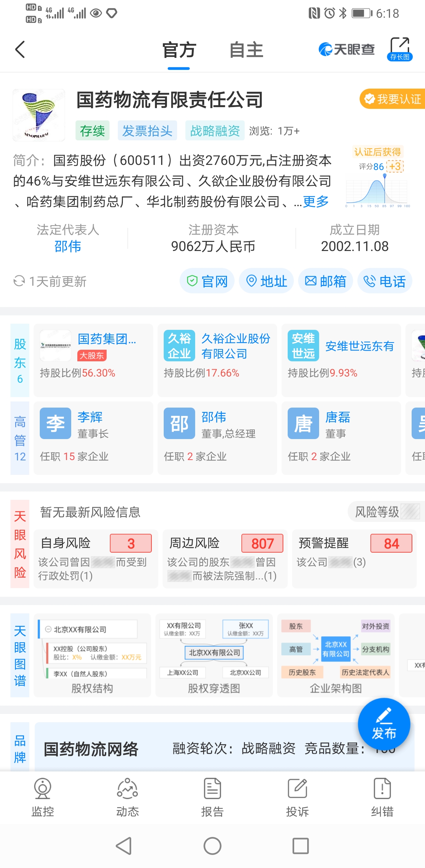Tap the 我要认证 button
425x868 pixels.
392,99
